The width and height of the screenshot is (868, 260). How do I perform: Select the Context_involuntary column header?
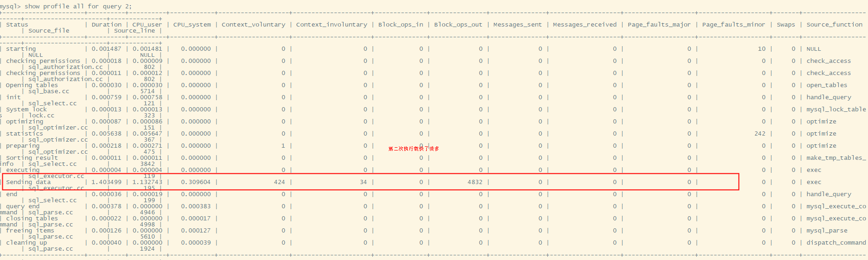point(332,25)
